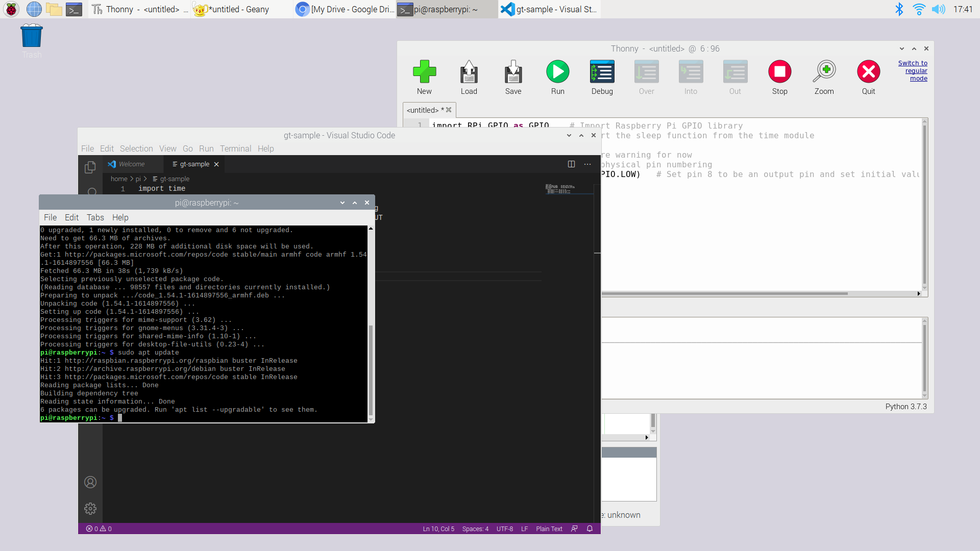Viewport: 980px width, 551px height.
Task: Open VS Code Accounts icon
Action: click(x=90, y=482)
